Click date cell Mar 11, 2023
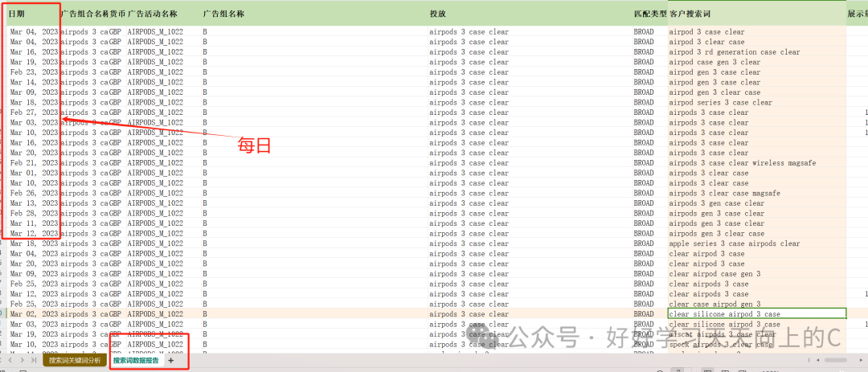868x372 pixels. tap(34, 223)
